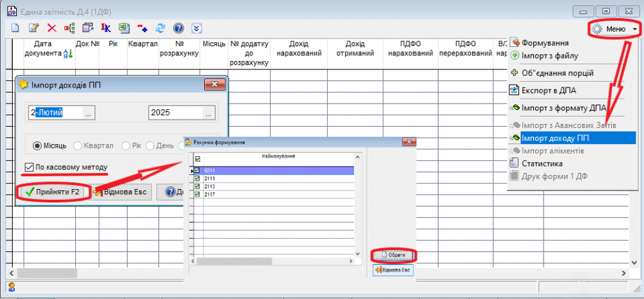This screenshot has width=644, height=299.
Task: Click the double-chevron expand toolbar icon
Action: point(197,28)
